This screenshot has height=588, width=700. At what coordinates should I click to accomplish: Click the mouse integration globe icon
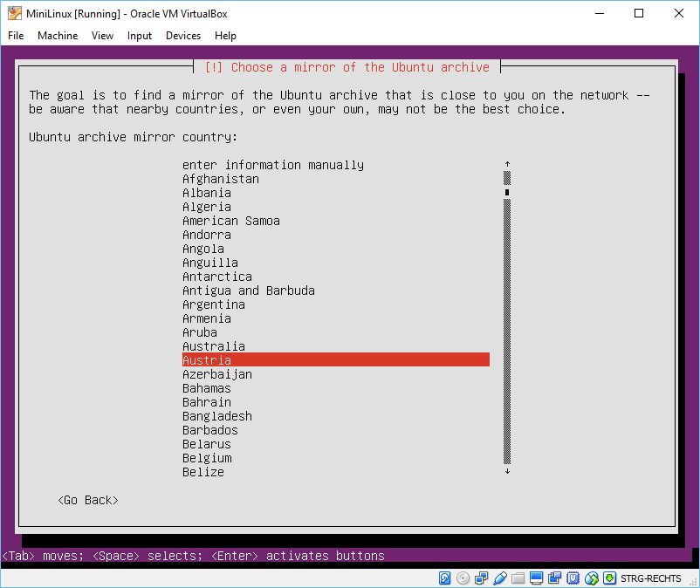click(592, 578)
